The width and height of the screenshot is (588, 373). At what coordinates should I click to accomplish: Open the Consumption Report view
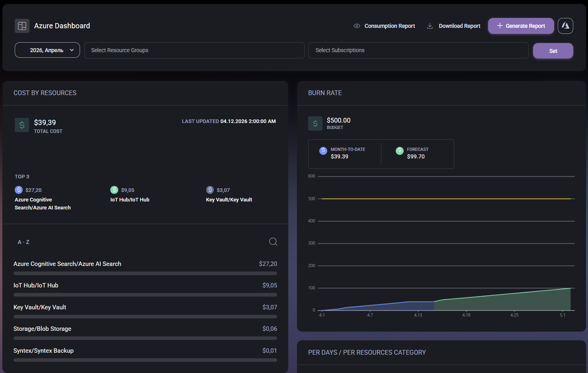click(x=389, y=25)
